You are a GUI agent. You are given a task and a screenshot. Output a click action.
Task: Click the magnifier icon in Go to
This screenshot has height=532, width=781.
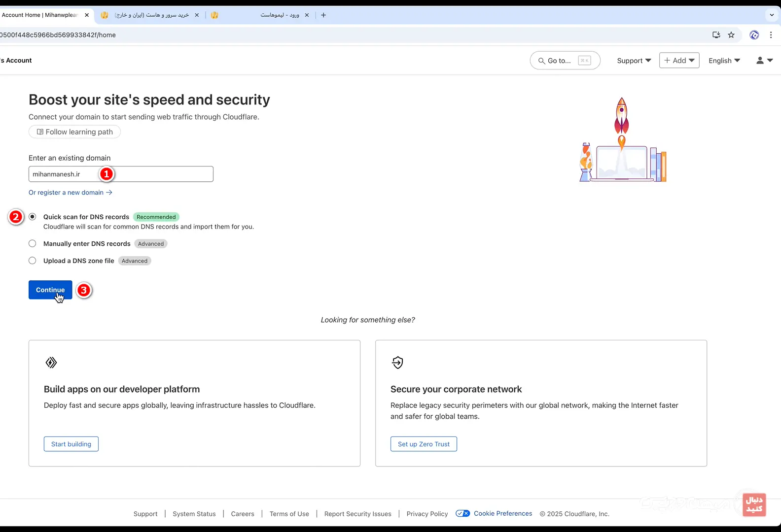tap(541, 61)
